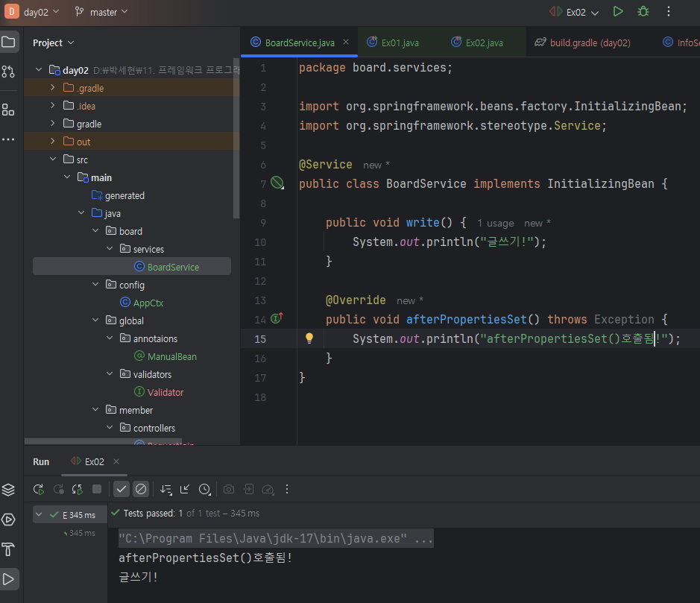Run Ex02 with the green play button
Image resolution: width=700 pixels, height=603 pixels.
click(x=617, y=11)
